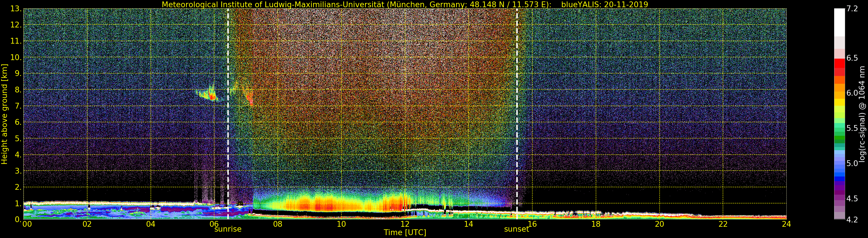The width and height of the screenshot is (868, 238).
Task: Click the '5.5' colorbar value
Action: pyautogui.click(x=852, y=128)
